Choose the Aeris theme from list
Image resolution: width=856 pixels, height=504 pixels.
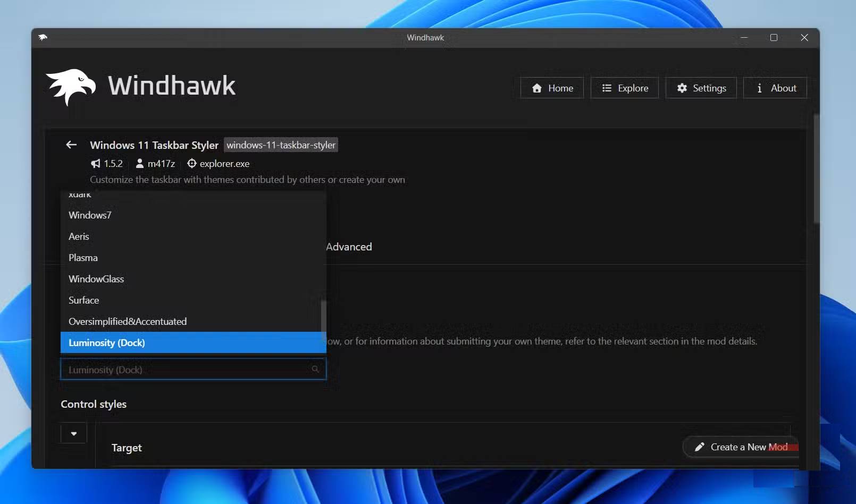(79, 237)
